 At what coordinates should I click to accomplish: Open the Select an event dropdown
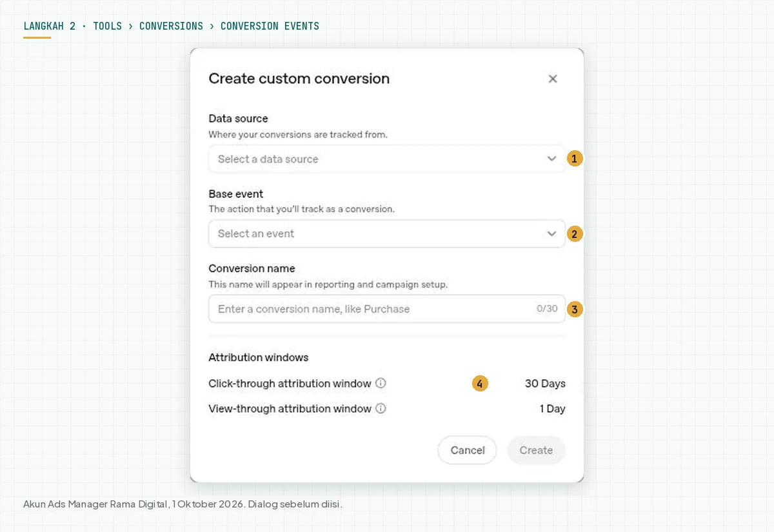[x=387, y=233]
